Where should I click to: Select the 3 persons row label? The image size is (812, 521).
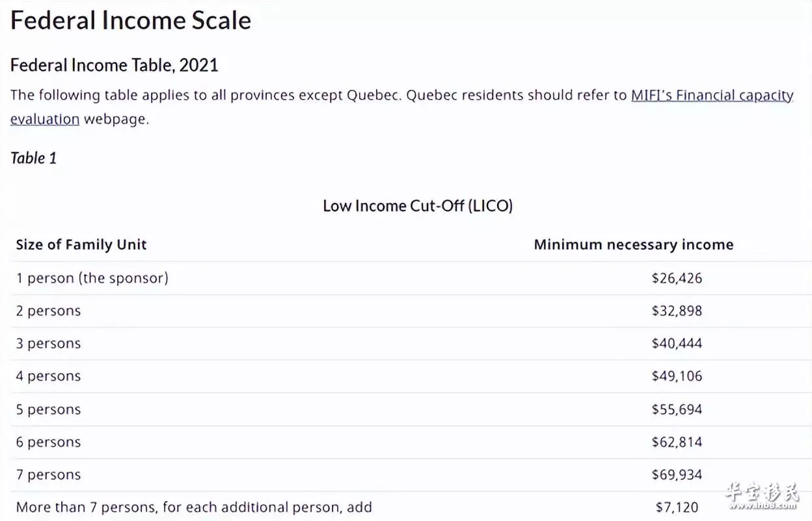(48, 343)
